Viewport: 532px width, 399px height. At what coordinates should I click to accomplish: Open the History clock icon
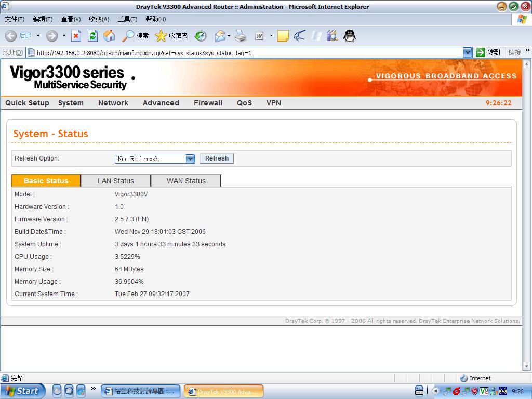coord(201,36)
